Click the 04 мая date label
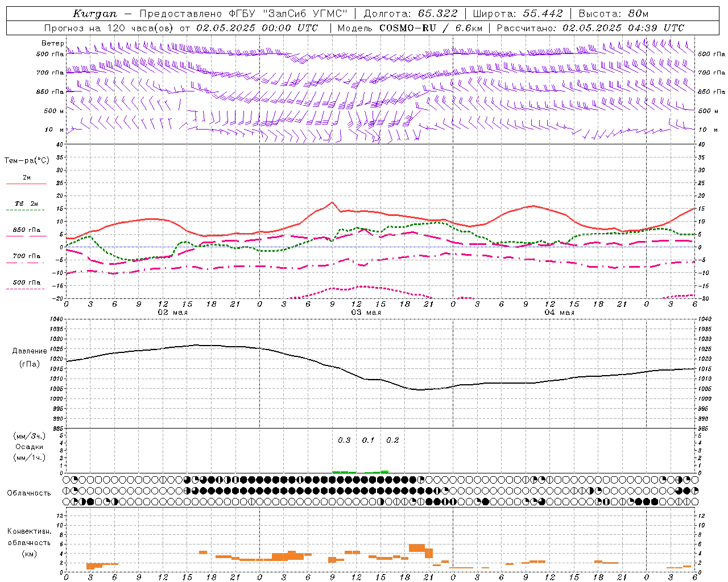The image size is (728, 582). pyautogui.click(x=559, y=313)
